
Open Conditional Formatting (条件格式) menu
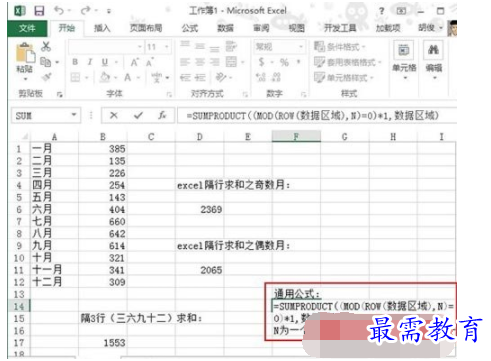(x=340, y=47)
